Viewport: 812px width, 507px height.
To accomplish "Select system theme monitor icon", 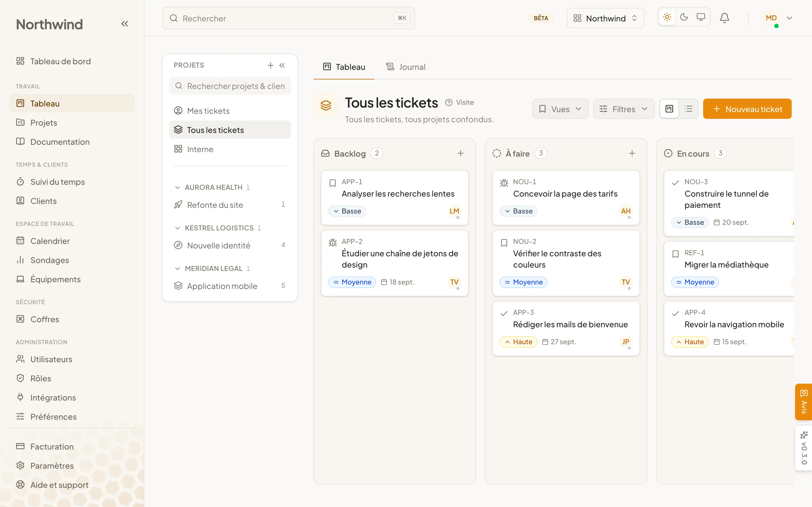I will (x=701, y=17).
